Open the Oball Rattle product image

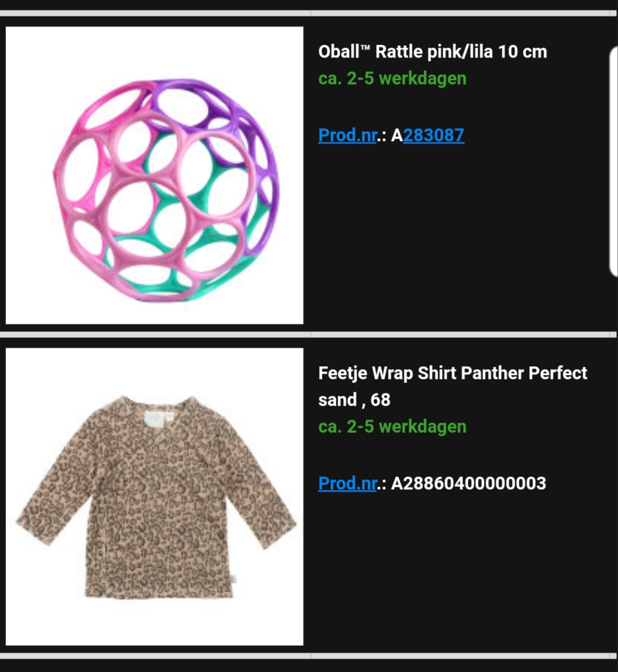[154, 175]
